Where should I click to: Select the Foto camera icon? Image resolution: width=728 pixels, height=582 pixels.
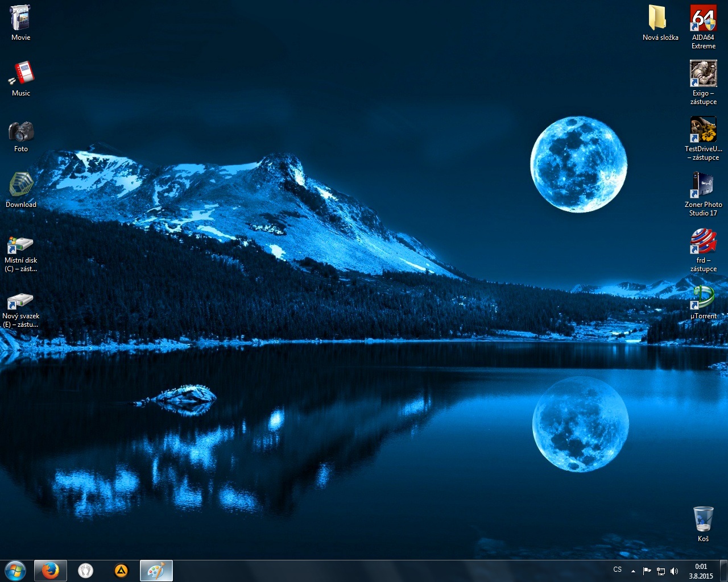[x=21, y=136]
